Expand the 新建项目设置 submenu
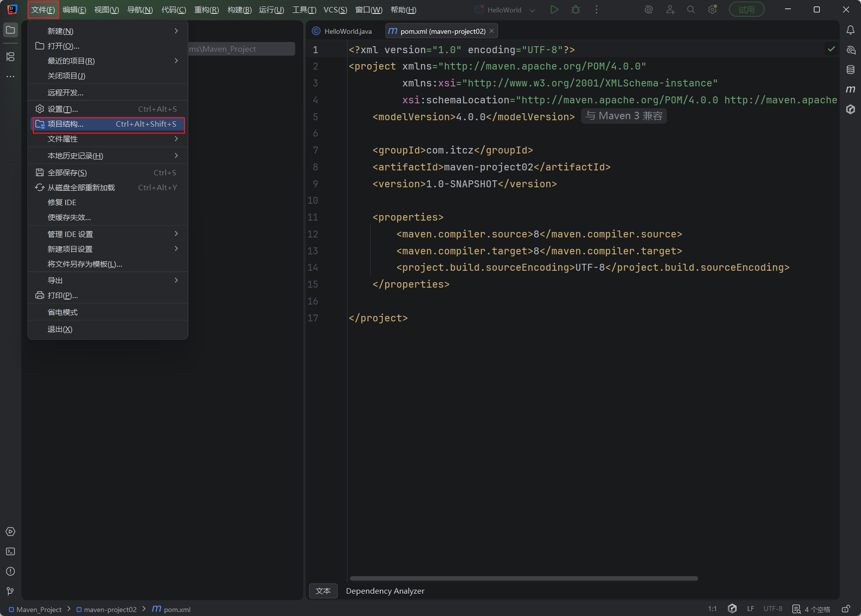The image size is (861, 616). pyautogui.click(x=107, y=249)
